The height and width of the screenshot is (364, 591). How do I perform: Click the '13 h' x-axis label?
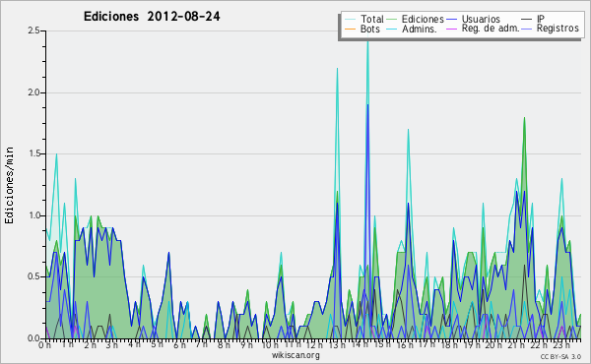click(336, 344)
